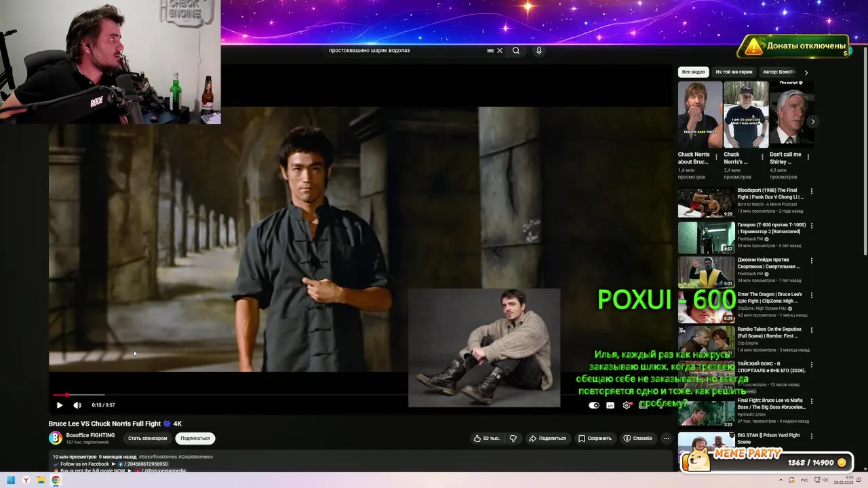Click the #GreatMoments hashtag
This screenshot has width=868, height=488.
(195, 457)
